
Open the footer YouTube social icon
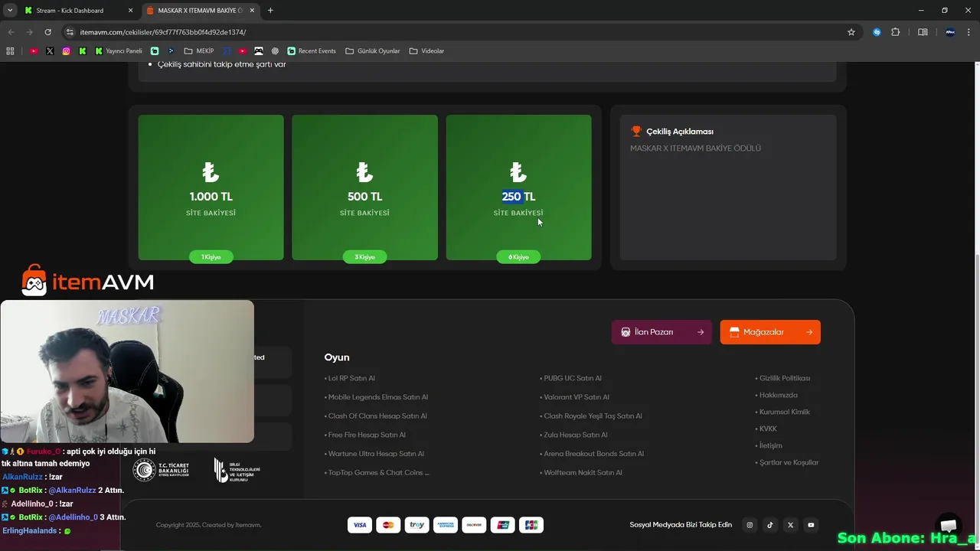tap(811, 525)
